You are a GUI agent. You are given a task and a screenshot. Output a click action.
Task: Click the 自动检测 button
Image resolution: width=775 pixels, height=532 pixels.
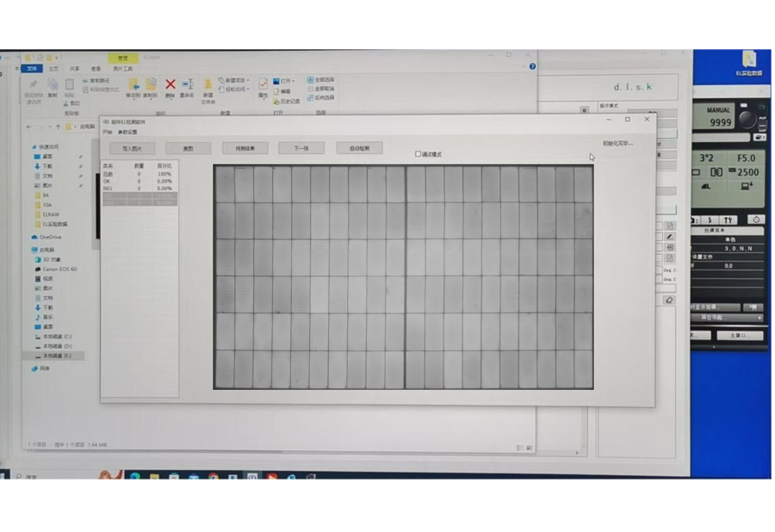(359, 148)
